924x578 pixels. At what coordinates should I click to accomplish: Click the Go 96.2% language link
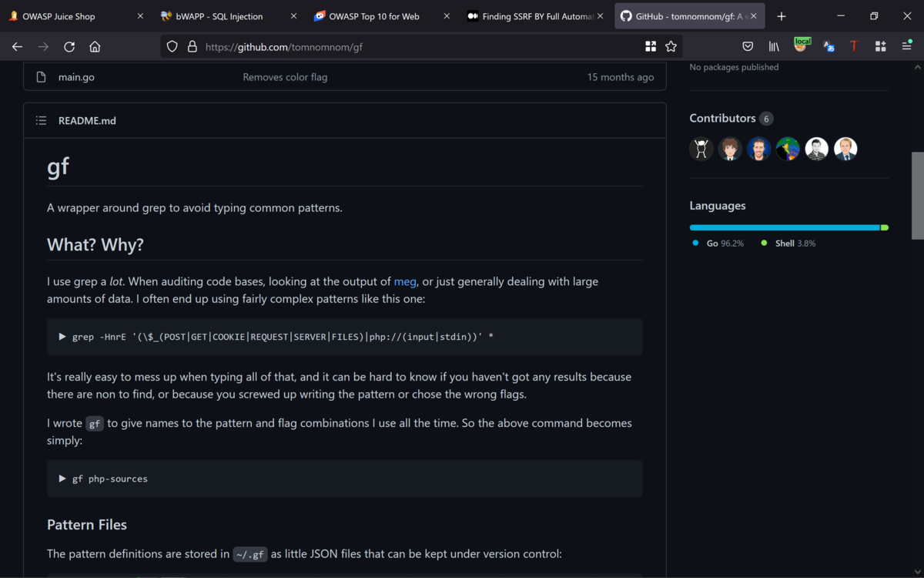click(718, 243)
